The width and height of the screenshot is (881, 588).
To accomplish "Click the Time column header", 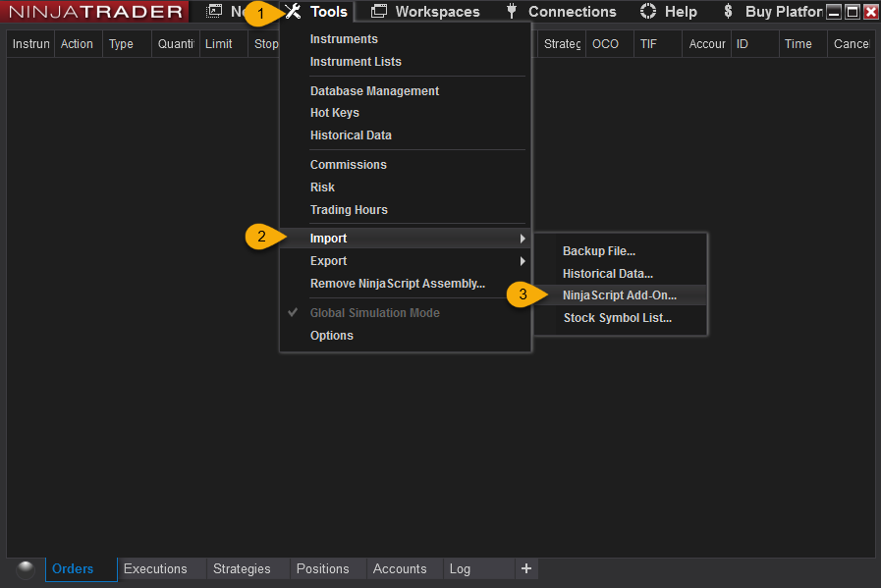I will (x=803, y=44).
